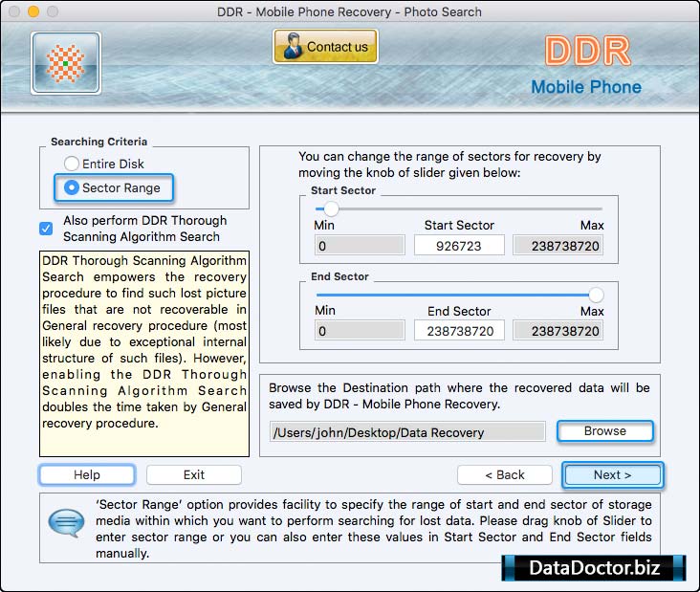Click the window title text
This screenshot has width=700, height=592.
point(349,11)
